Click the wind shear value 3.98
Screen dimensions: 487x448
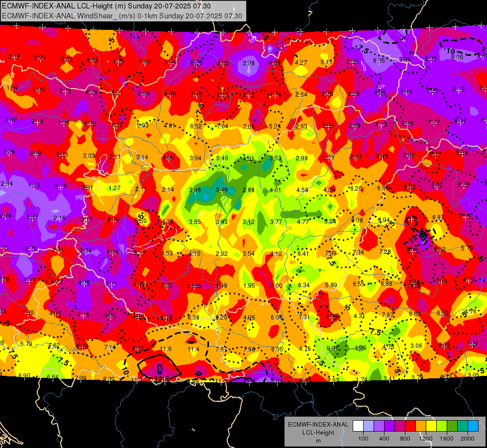coord(248,63)
